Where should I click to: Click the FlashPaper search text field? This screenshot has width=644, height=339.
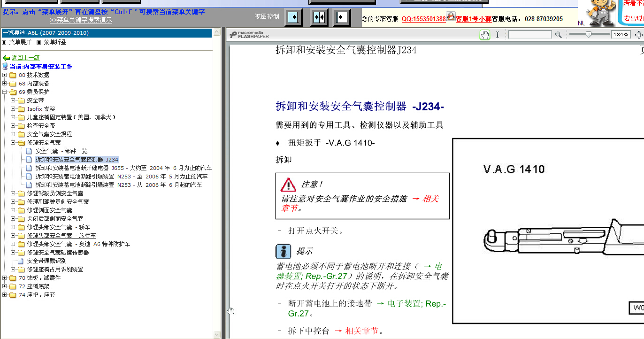[530, 35]
